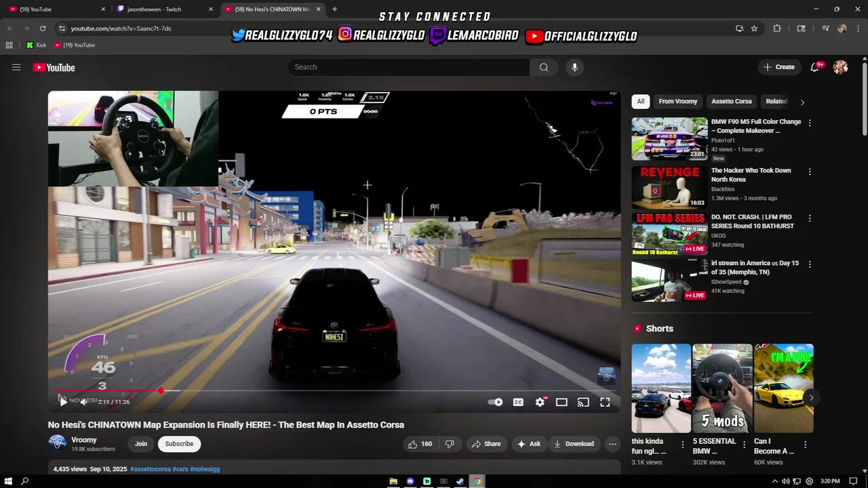Open options for DO. NOT. CRASH. LFM video

point(809,219)
